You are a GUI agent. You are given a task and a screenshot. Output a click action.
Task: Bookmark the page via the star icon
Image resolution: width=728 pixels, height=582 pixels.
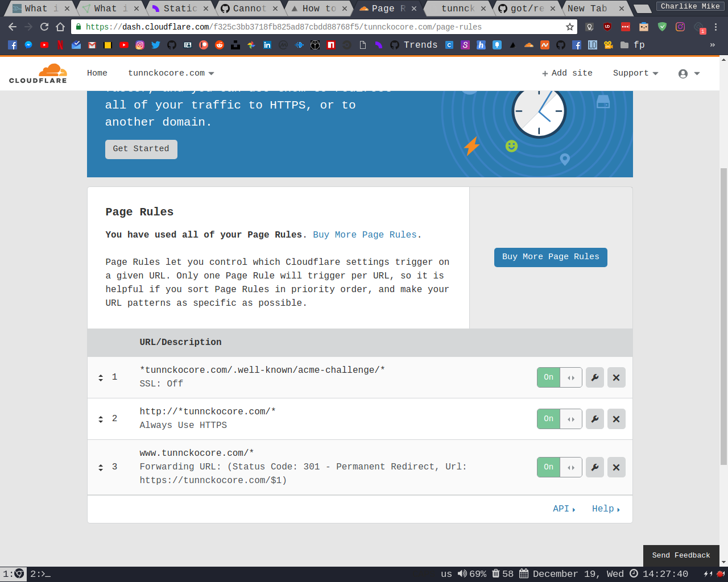pos(569,27)
